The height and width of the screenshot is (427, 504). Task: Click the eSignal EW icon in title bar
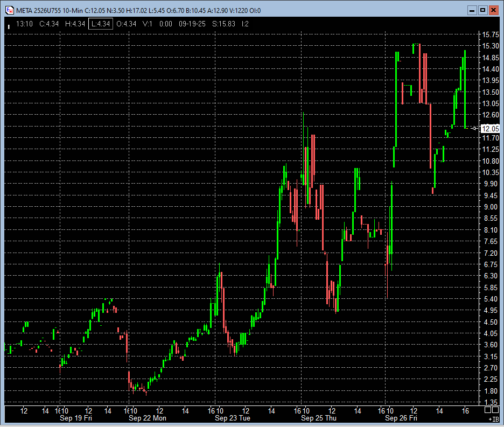(9, 10)
